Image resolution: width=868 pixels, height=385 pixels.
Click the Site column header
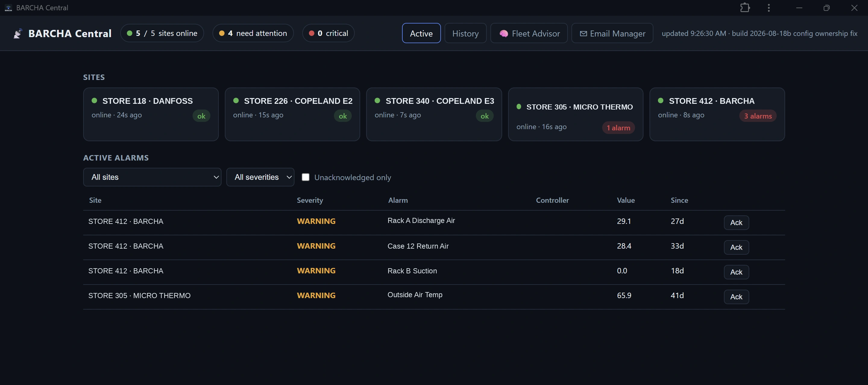point(95,200)
